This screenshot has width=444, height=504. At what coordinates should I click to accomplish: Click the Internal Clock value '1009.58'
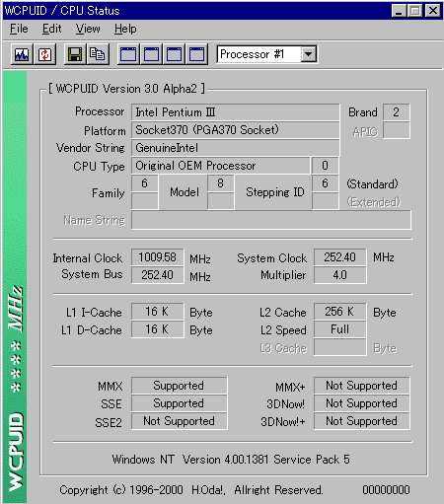[x=157, y=257]
